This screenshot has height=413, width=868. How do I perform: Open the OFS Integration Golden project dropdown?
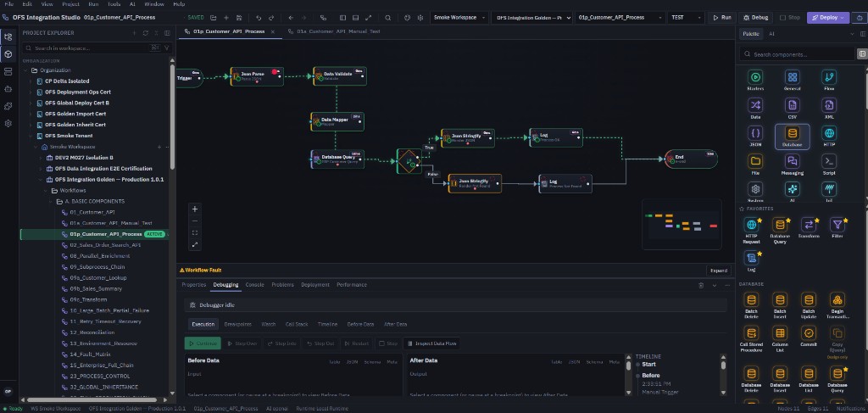(x=532, y=18)
